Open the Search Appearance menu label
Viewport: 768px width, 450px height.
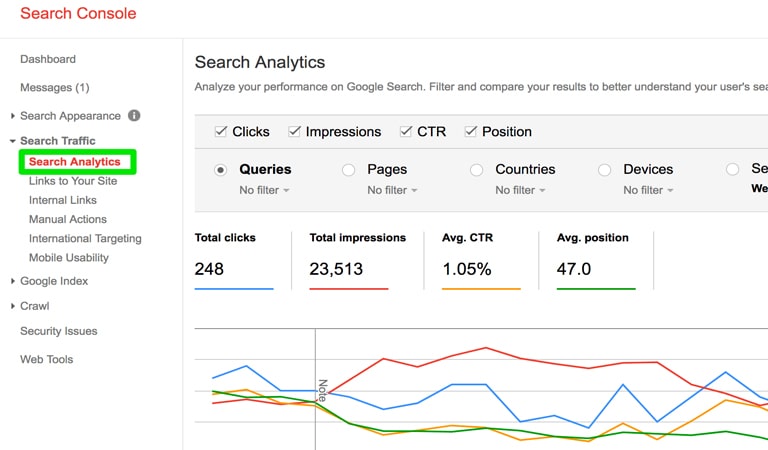pyautogui.click(x=70, y=116)
